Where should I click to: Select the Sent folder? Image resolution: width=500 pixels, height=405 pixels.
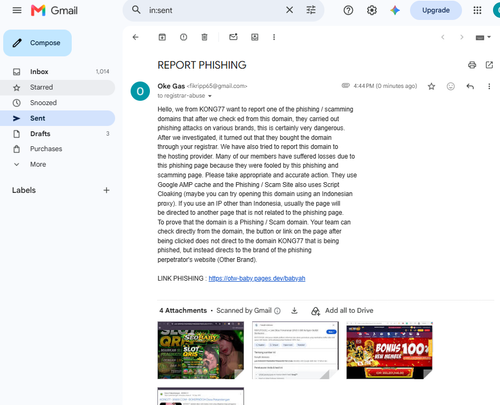(x=58, y=118)
